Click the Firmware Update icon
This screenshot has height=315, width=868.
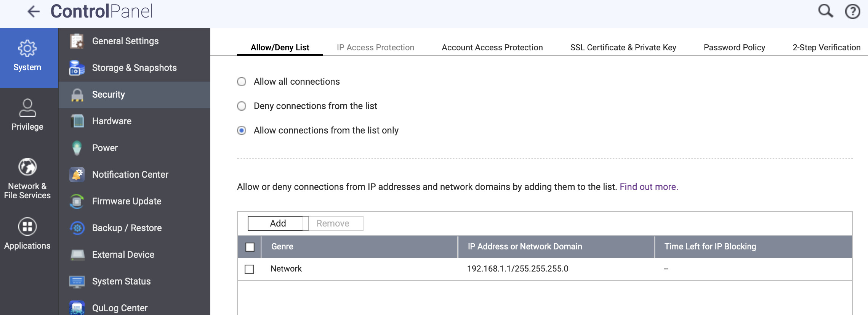pos(77,201)
